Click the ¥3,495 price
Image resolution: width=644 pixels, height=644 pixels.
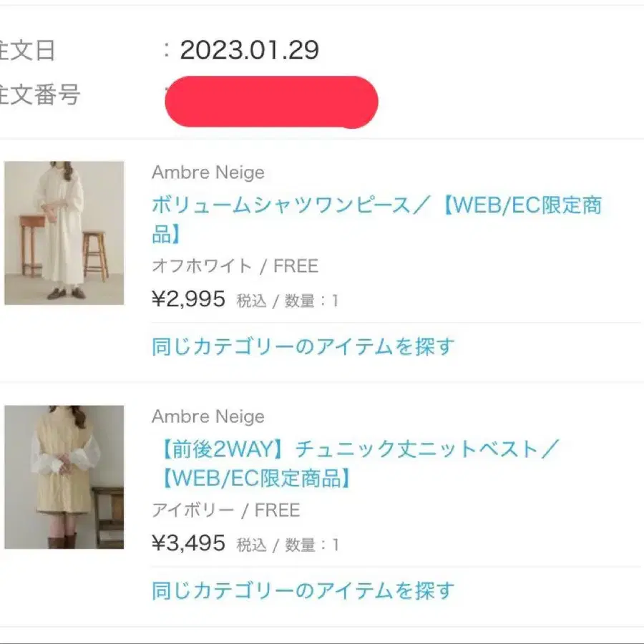tap(189, 543)
